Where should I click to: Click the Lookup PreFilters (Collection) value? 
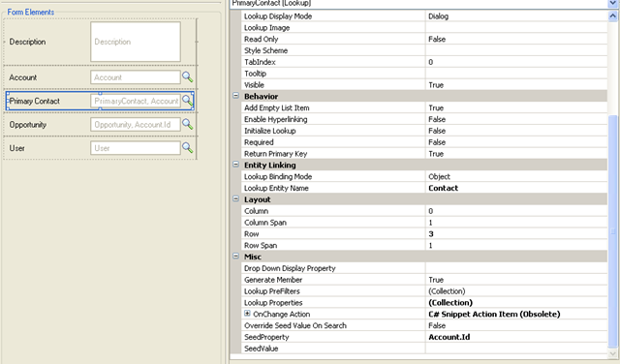coord(447,291)
